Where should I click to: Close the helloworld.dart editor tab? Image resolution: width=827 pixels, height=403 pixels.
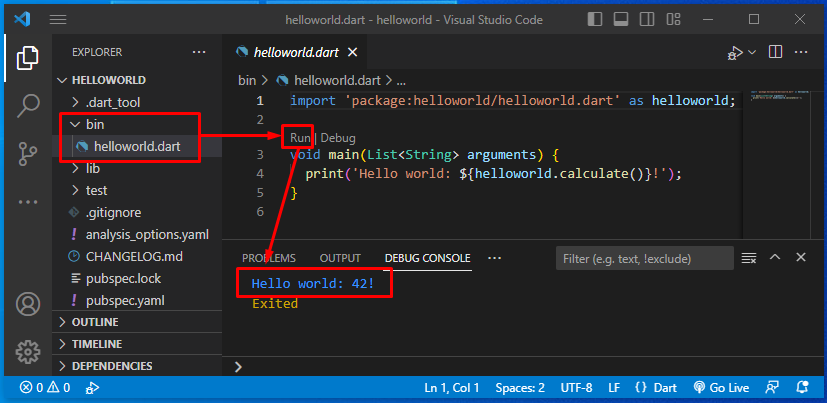pos(353,52)
